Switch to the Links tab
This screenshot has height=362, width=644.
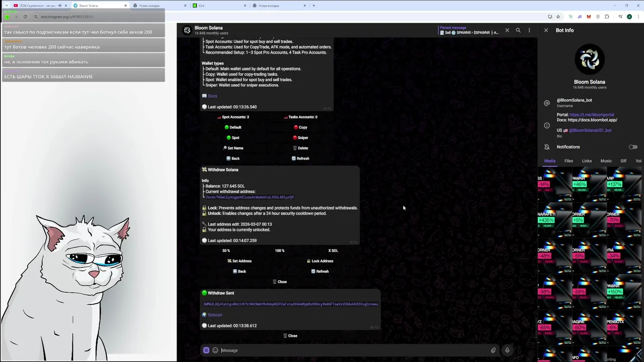pos(587,161)
